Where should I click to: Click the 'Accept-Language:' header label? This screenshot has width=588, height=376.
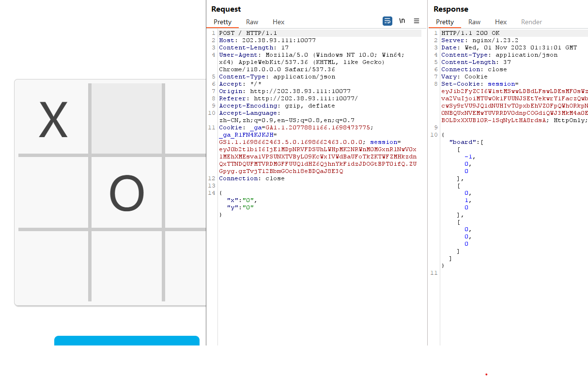(x=249, y=113)
